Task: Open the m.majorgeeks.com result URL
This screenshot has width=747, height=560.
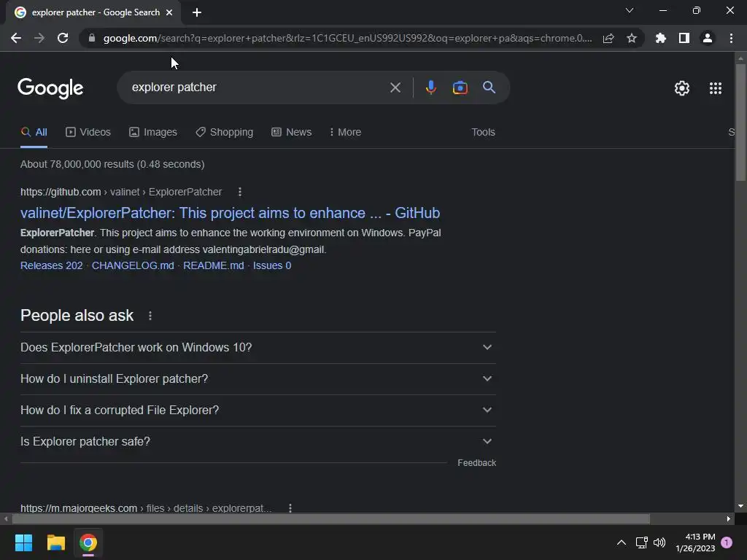Action: point(146,508)
